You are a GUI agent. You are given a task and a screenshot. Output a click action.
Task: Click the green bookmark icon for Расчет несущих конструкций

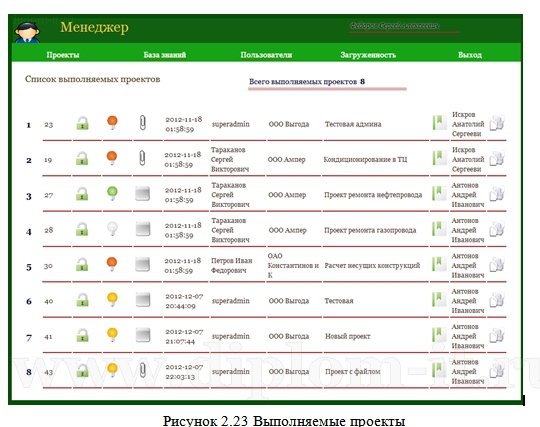(x=439, y=264)
